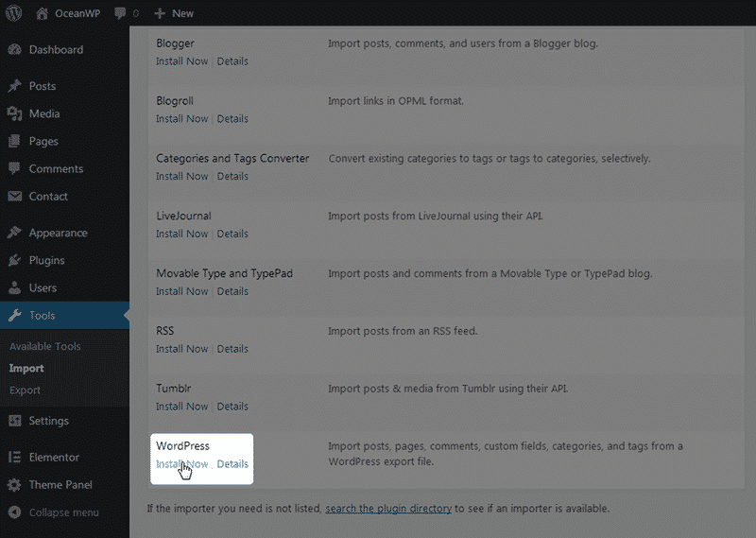Click Install Now under WordPress importer
756x538 pixels.
click(x=181, y=463)
